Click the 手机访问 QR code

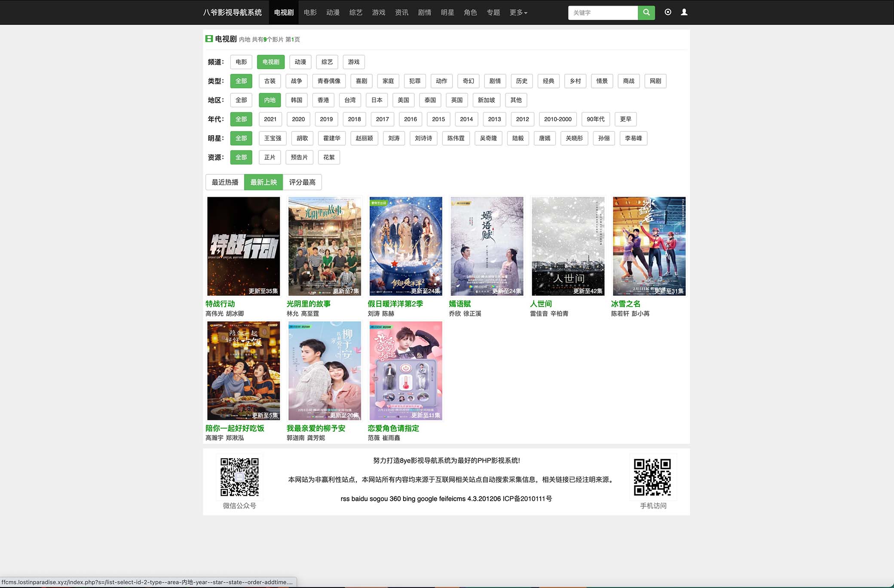pyautogui.click(x=653, y=477)
